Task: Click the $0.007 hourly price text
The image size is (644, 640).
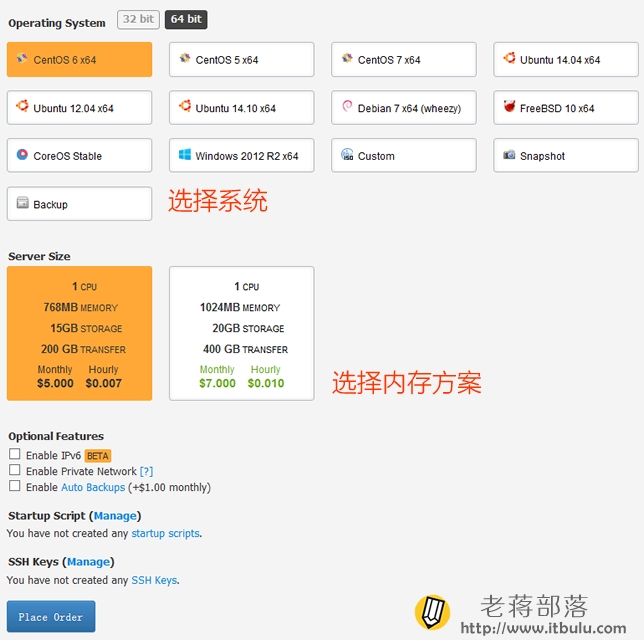Action: coord(104,383)
